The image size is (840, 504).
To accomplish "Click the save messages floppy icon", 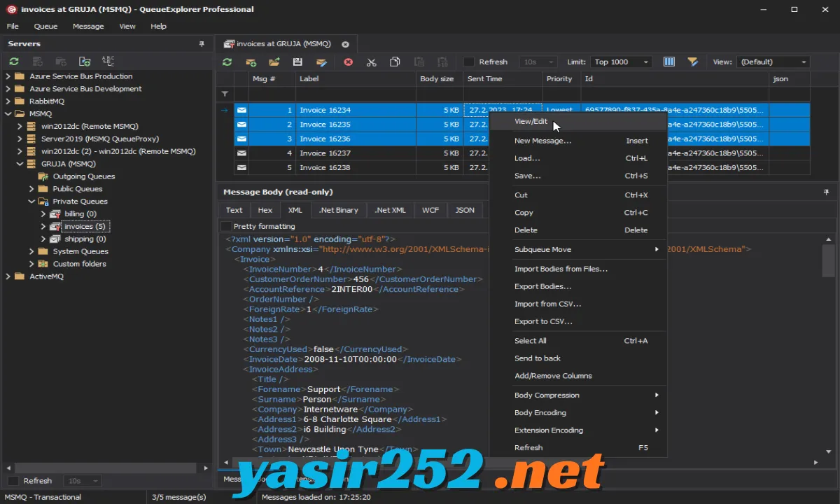I will click(x=297, y=62).
